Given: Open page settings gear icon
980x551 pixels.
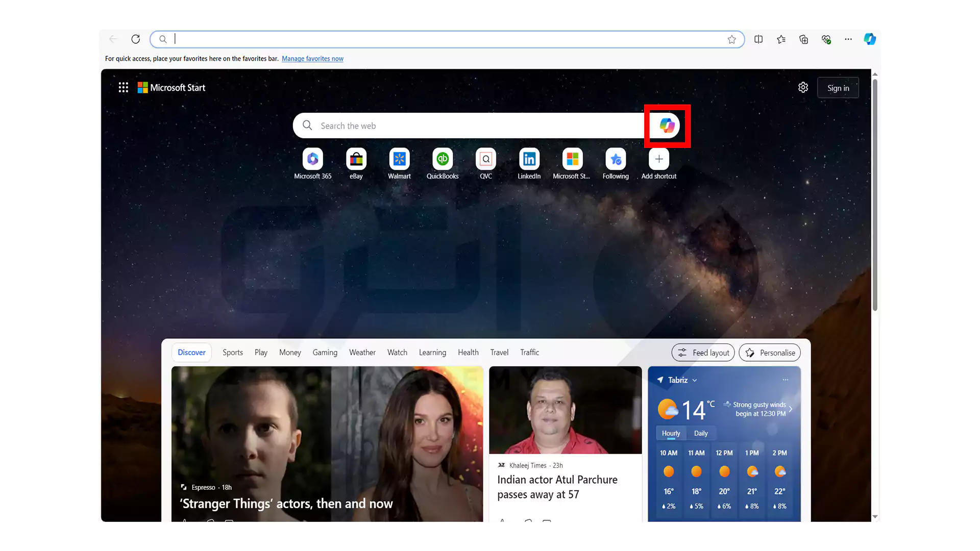Looking at the screenshot, I should (x=803, y=88).
